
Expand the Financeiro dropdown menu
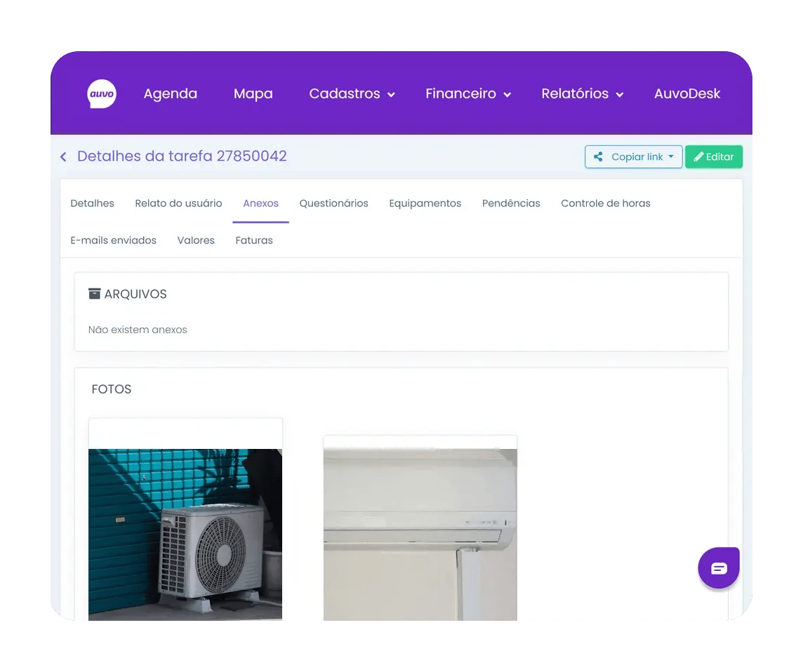click(x=468, y=94)
